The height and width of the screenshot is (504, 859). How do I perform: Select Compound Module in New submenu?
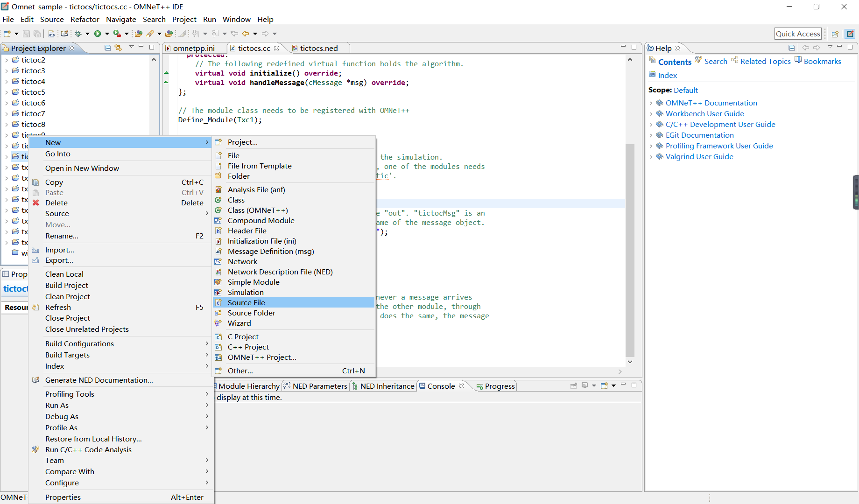[x=294, y=220]
